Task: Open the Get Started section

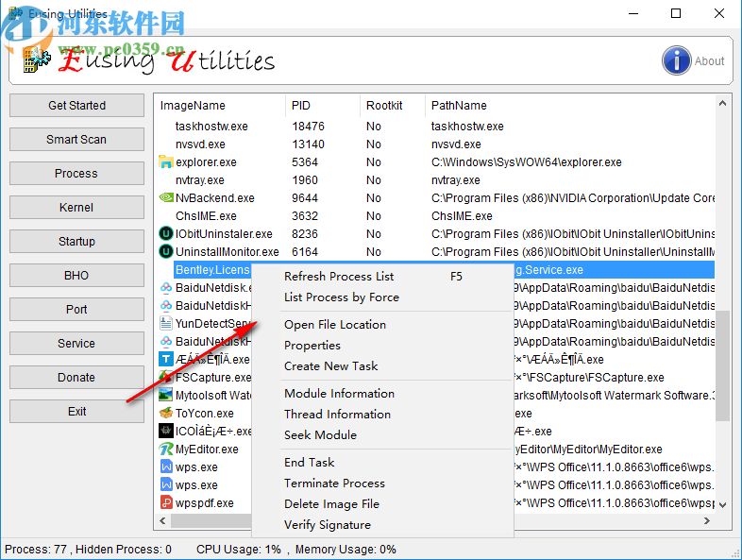Action: [76, 105]
